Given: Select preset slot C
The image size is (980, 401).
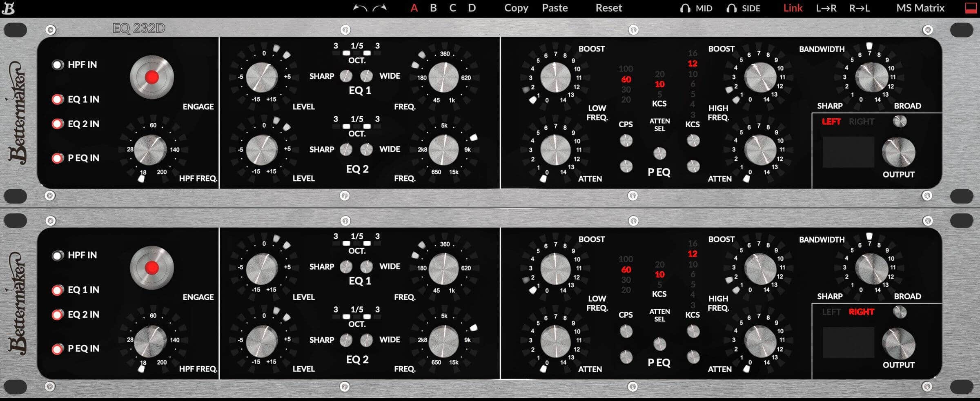Looking at the screenshot, I should [452, 8].
